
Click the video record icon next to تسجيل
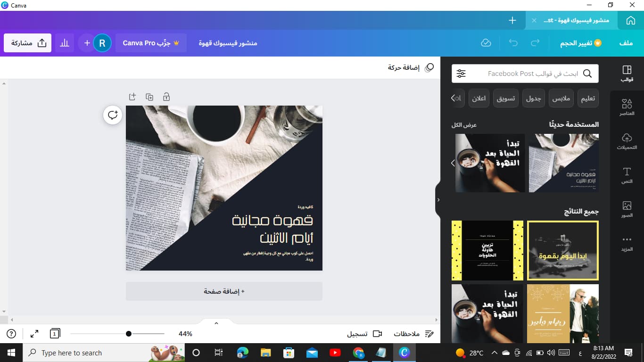point(377,334)
